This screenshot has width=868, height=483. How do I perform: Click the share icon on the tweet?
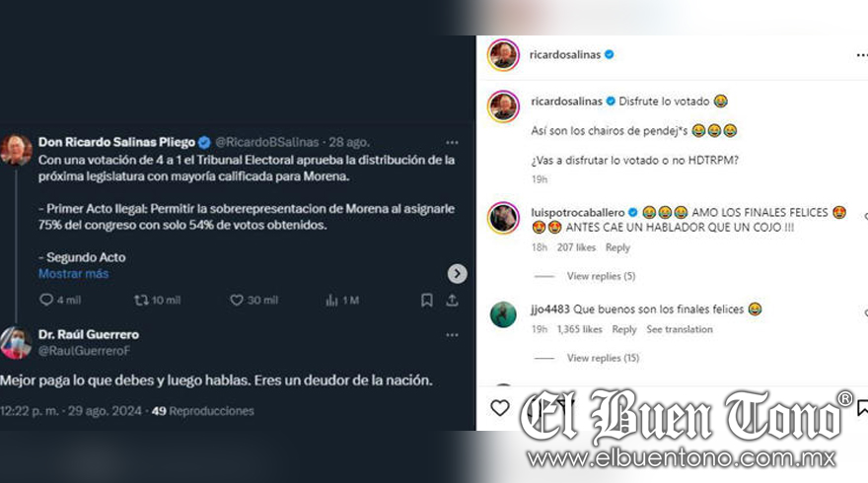(453, 300)
